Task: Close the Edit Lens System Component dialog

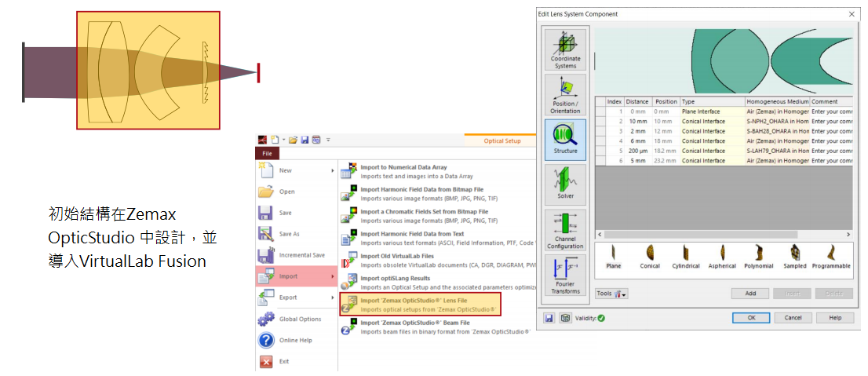Action: pyautogui.click(x=852, y=14)
